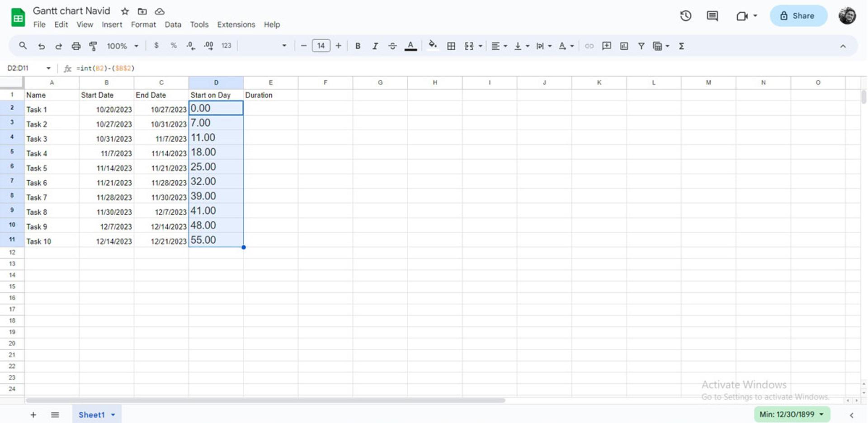Screen dimensions: 868x423
Task: Open the Format menu
Action: coord(143,24)
